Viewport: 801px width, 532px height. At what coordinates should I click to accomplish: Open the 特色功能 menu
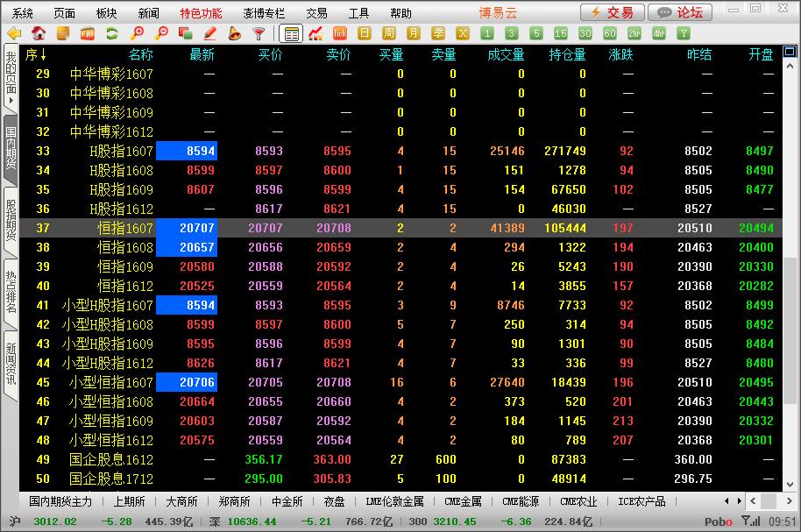(x=201, y=13)
